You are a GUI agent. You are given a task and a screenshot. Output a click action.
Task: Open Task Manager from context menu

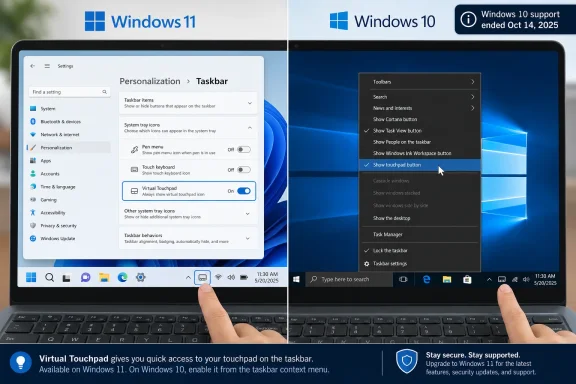(x=420, y=234)
